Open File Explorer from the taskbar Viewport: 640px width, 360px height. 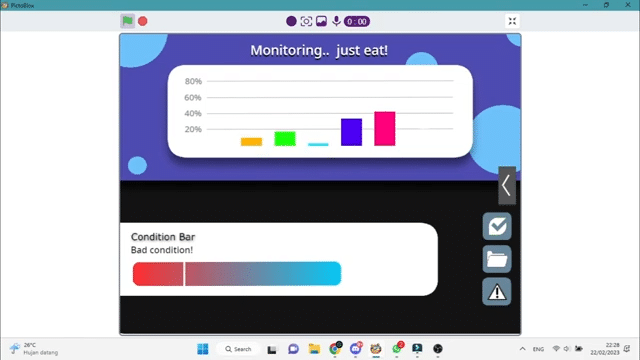[314, 349]
